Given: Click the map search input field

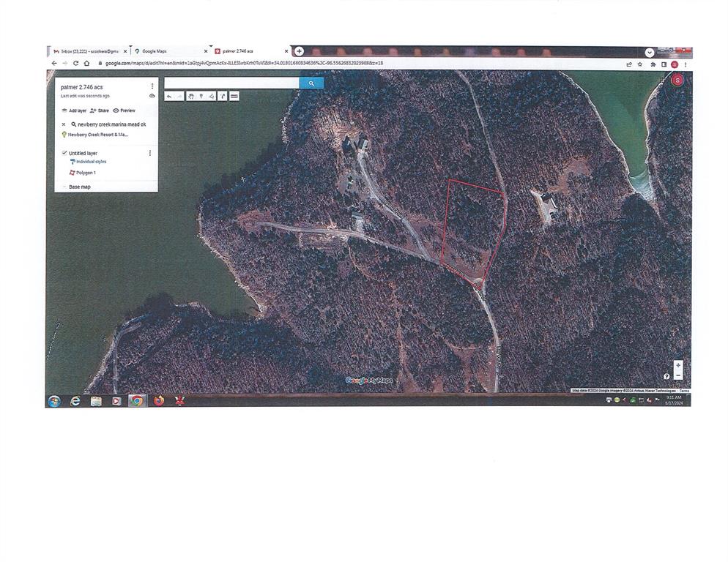Looking at the screenshot, I should click(x=231, y=83).
